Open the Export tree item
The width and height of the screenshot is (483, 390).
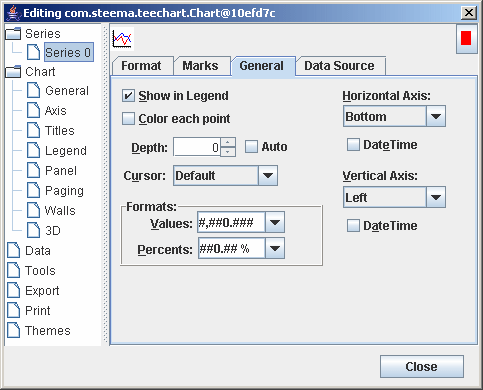point(42,291)
